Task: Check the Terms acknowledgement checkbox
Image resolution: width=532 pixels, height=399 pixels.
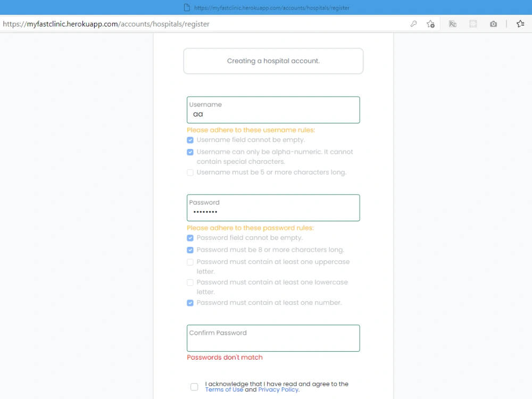Action: pyautogui.click(x=194, y=387)
